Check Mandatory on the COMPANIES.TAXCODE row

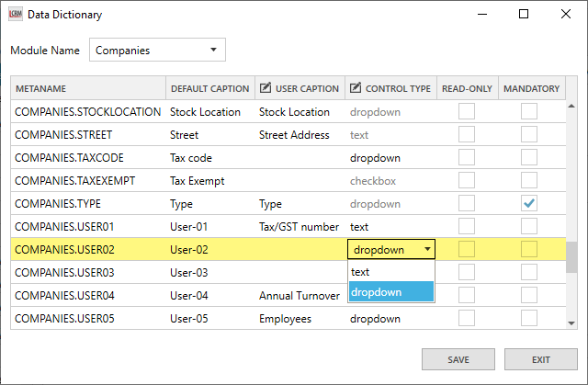[x=529, y=157]
